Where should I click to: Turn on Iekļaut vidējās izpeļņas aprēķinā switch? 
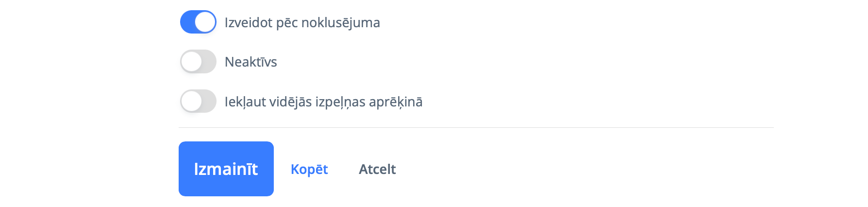(x=198, y=102)
